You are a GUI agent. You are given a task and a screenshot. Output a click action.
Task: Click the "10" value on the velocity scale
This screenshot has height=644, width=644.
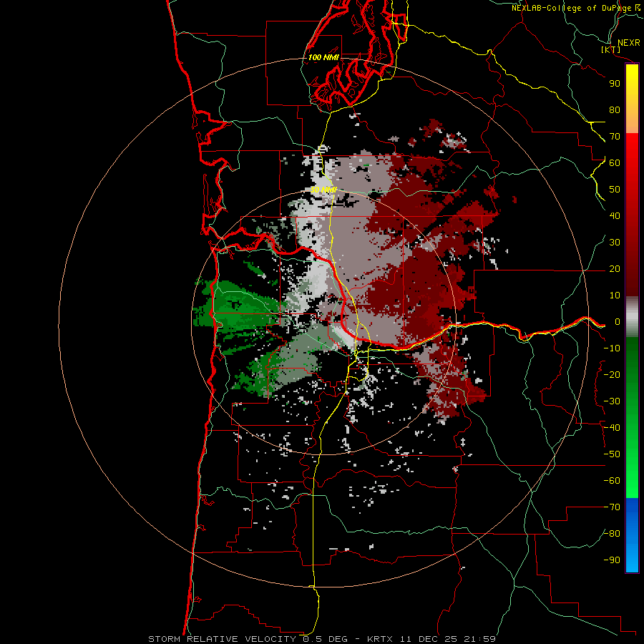(x=615, y=296)
